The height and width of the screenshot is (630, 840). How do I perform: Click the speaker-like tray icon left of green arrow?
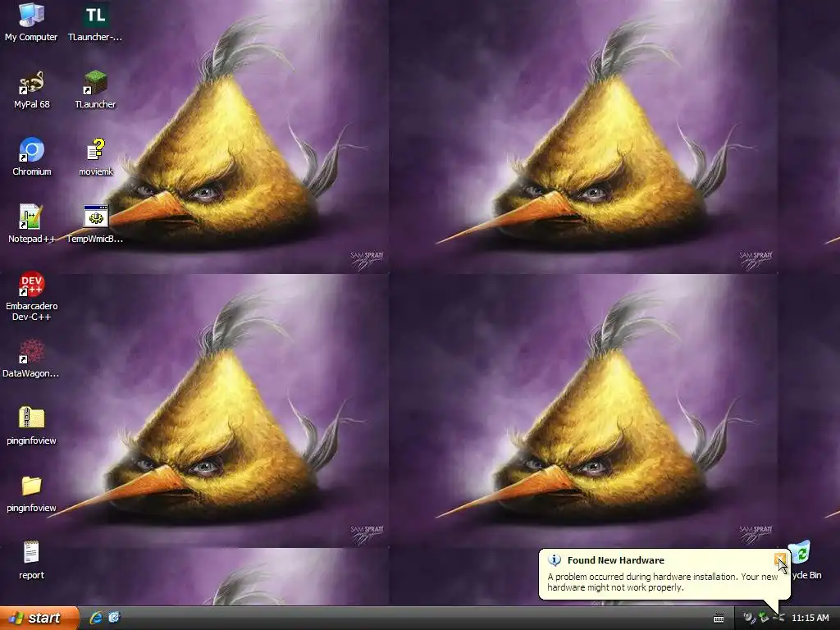[749, 618]
